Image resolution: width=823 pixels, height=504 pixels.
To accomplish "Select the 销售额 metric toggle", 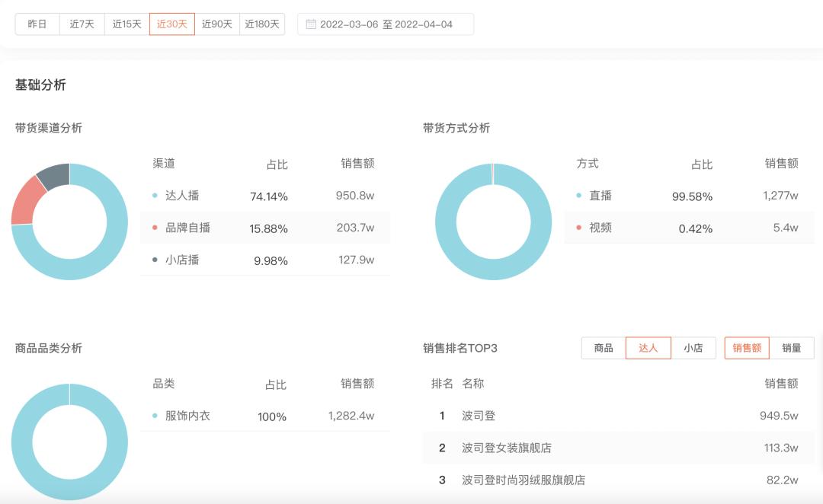I will 746,347.
